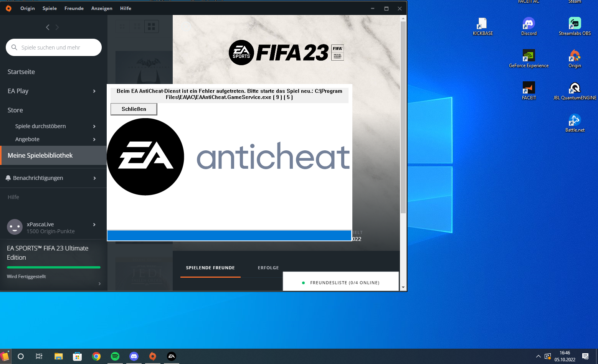Open the Freunde menu
The width and height of the screenshot is (598, 364).
(74, 8)
